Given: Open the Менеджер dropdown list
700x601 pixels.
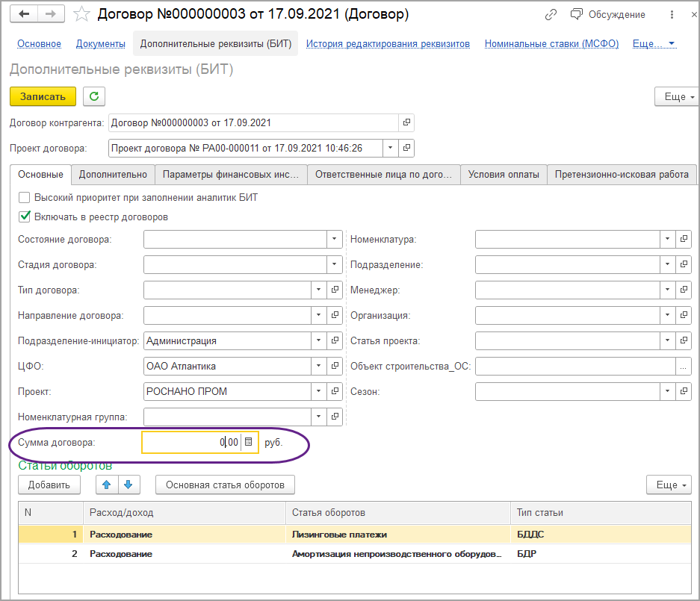Looking at the screenshot, I should click(x=666, y=290).
